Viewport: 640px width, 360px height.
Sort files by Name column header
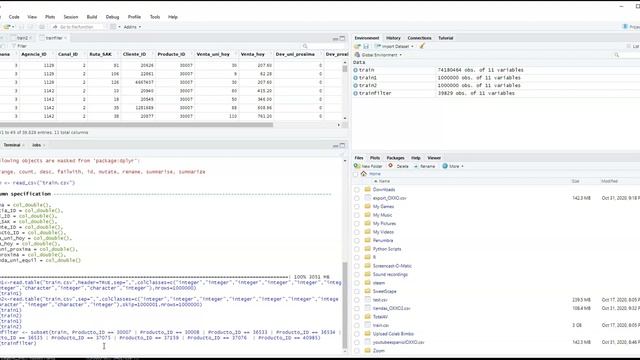pyautogui.click(x=384, y=181)
